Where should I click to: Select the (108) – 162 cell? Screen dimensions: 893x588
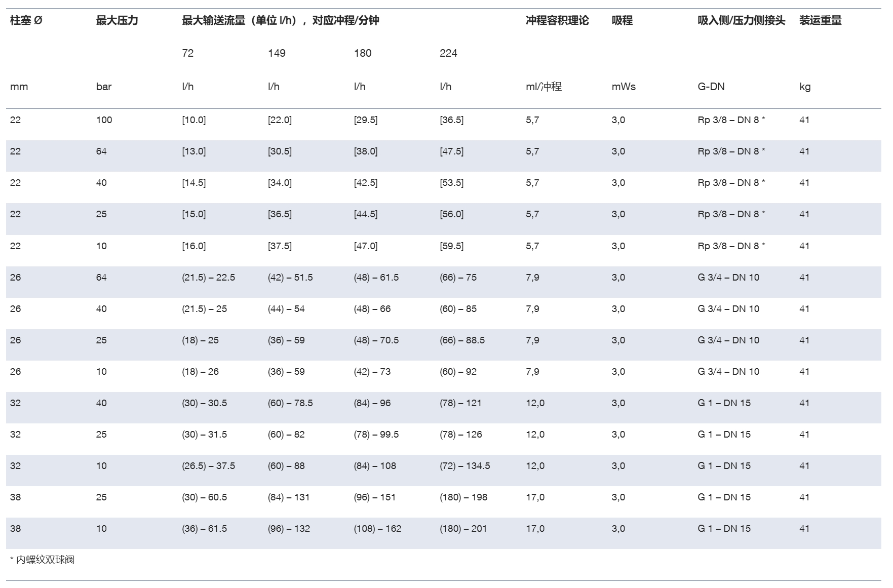[377, 529]
